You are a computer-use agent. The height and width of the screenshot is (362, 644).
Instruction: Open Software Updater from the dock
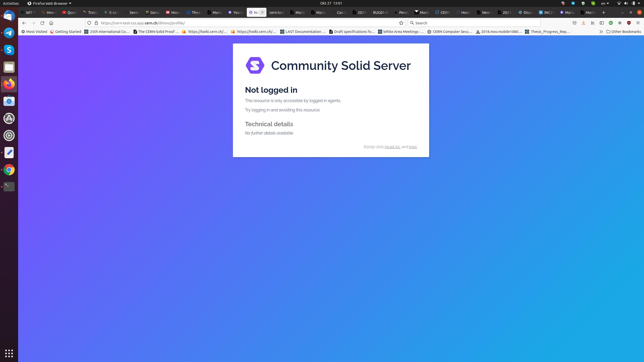click(9, 118)
